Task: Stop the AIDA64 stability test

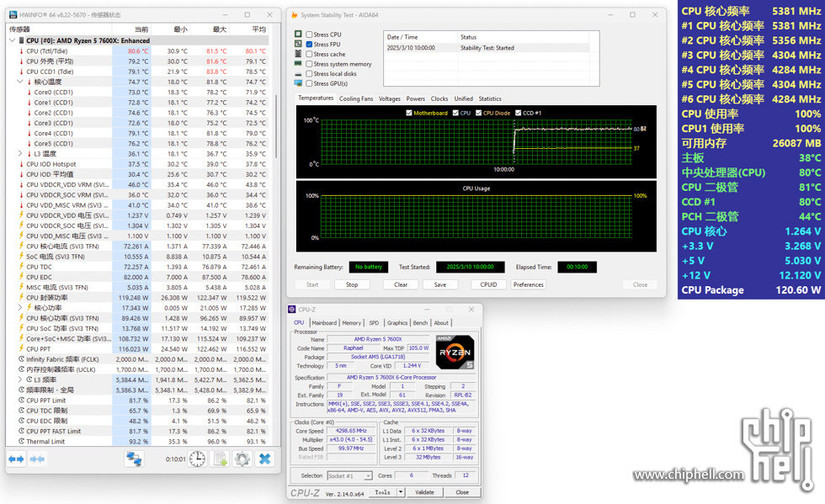Action: (x=352, y=284)
